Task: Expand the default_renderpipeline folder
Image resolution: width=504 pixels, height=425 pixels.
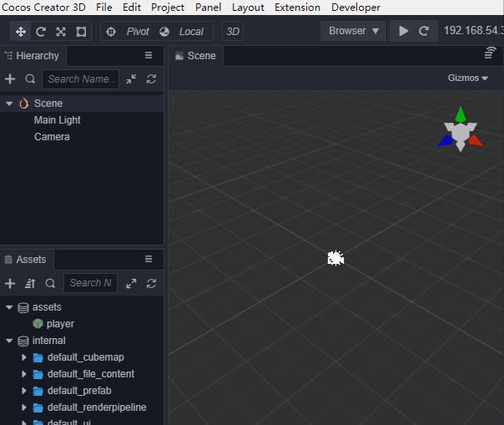Action: [24, 407]
